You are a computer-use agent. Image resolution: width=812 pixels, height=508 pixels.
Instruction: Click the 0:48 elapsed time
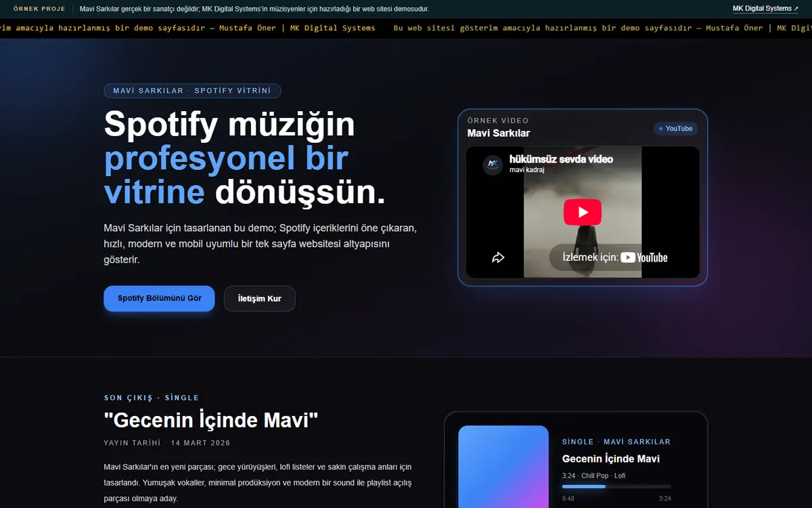[568, 499]
